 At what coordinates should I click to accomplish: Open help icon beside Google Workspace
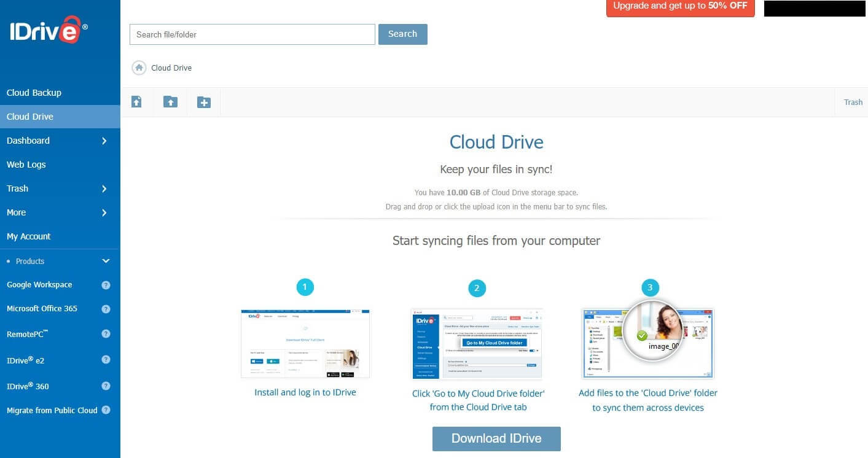click(x=106, y=285)
